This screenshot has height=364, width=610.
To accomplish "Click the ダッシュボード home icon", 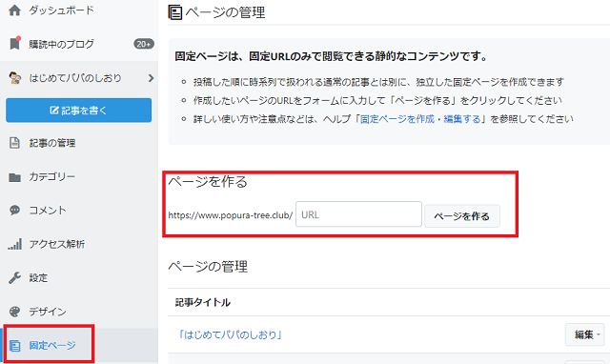I will point(15,10).
